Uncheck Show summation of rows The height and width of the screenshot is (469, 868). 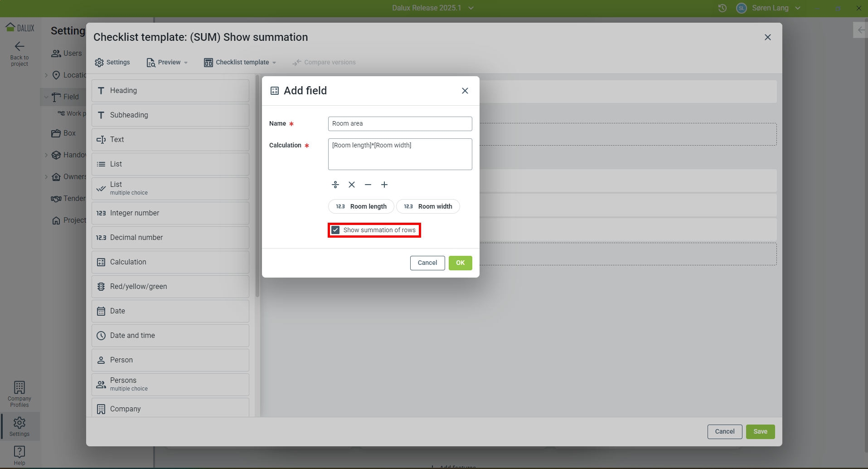point(335,230)
